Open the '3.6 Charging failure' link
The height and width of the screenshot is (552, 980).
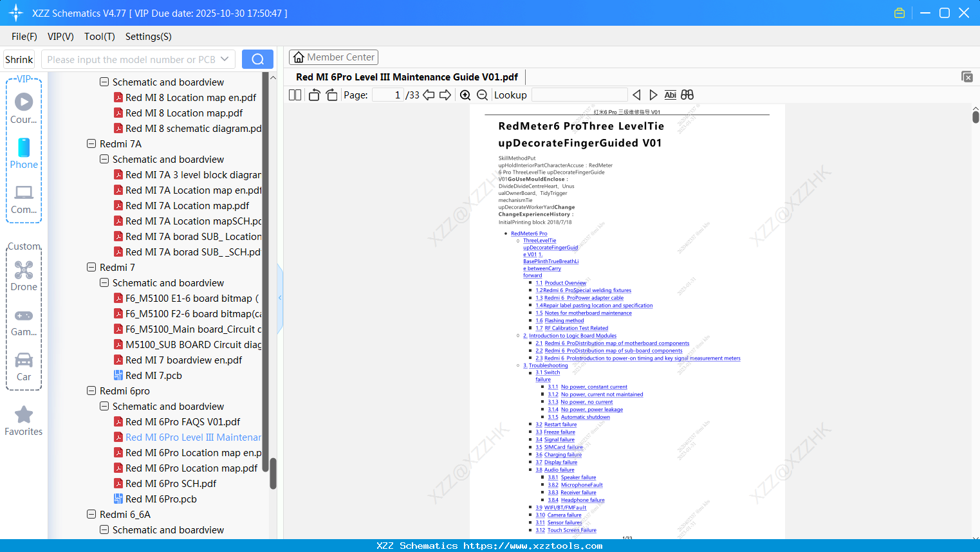(559, 455)
